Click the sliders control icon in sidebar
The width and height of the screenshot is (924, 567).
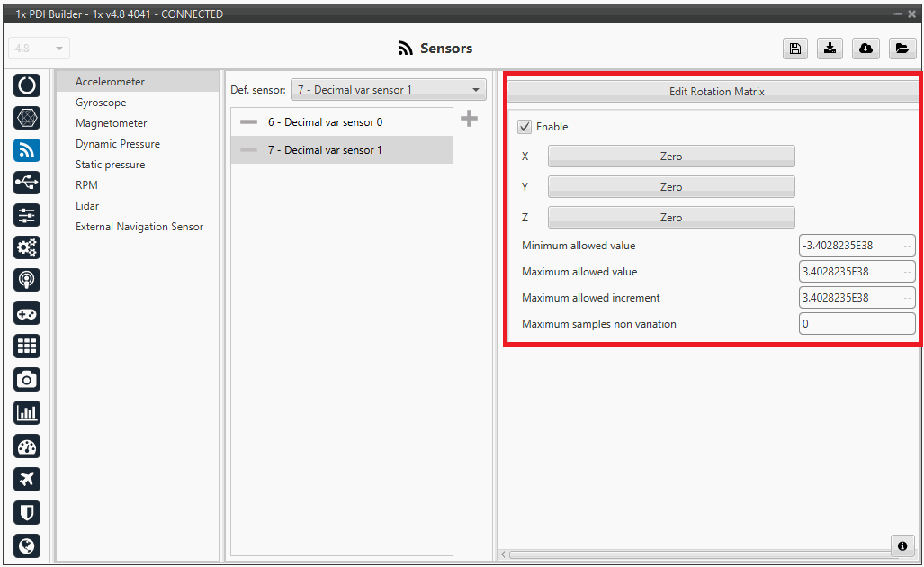coord(27,215)
